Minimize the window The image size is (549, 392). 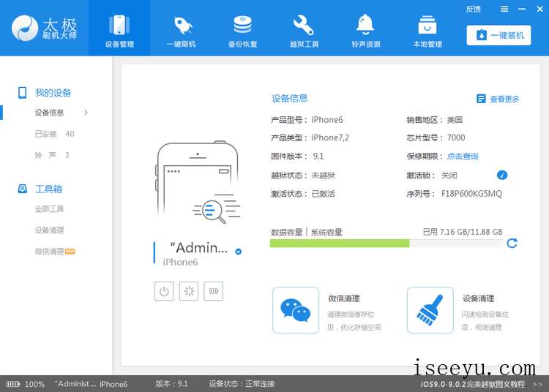[522, 9]
